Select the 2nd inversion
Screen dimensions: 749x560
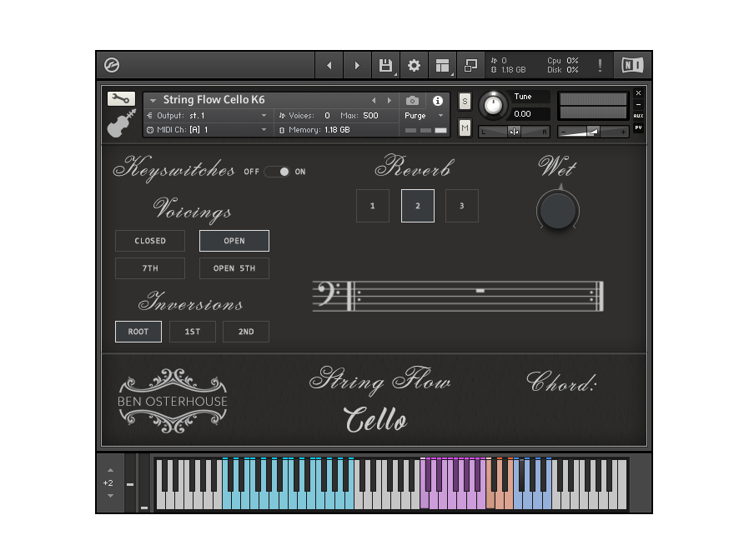(246, 332)
